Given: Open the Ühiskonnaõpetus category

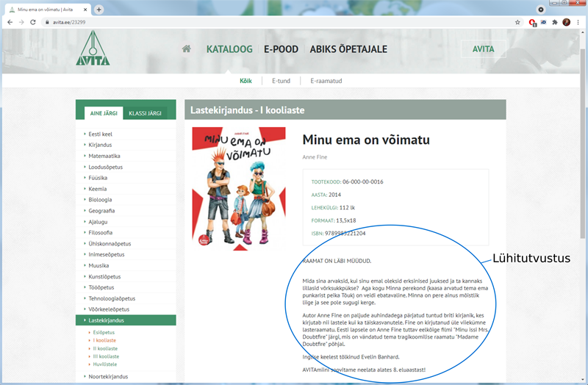Looking at the screenshot, I should 110,244.
